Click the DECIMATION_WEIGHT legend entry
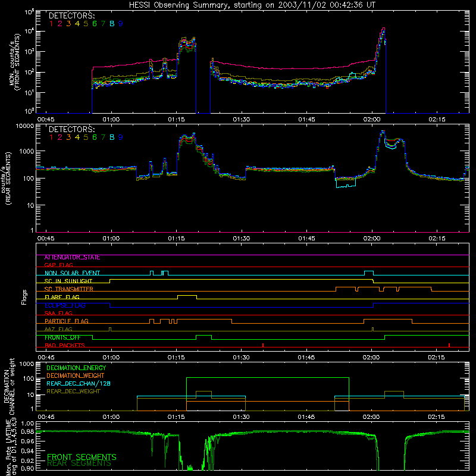 pyautogui.click(x=76, y=375)
